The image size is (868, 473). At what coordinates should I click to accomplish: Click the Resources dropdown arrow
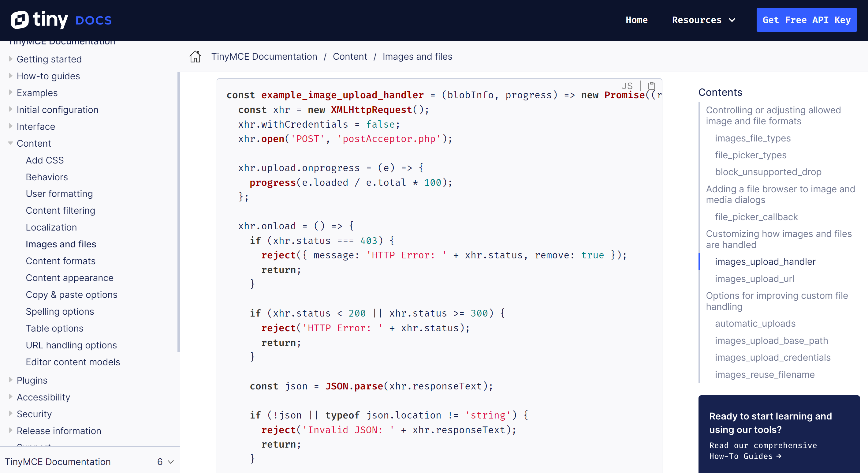(732, 20)
